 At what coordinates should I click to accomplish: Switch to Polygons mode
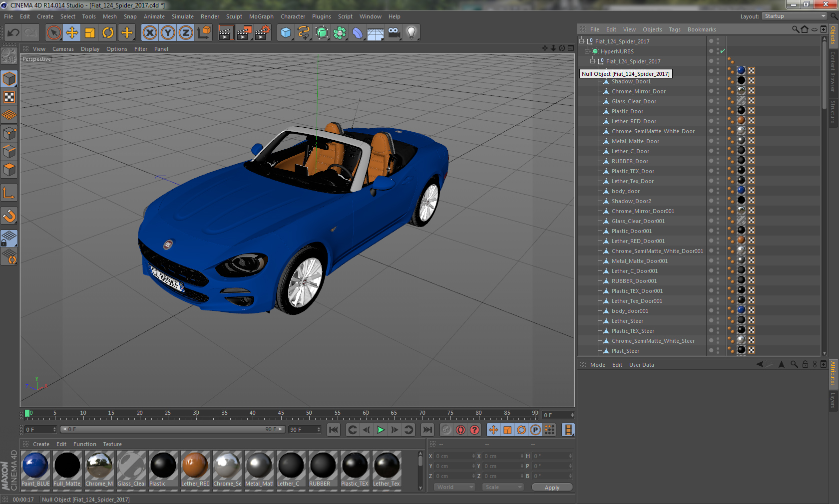point(9,170)
